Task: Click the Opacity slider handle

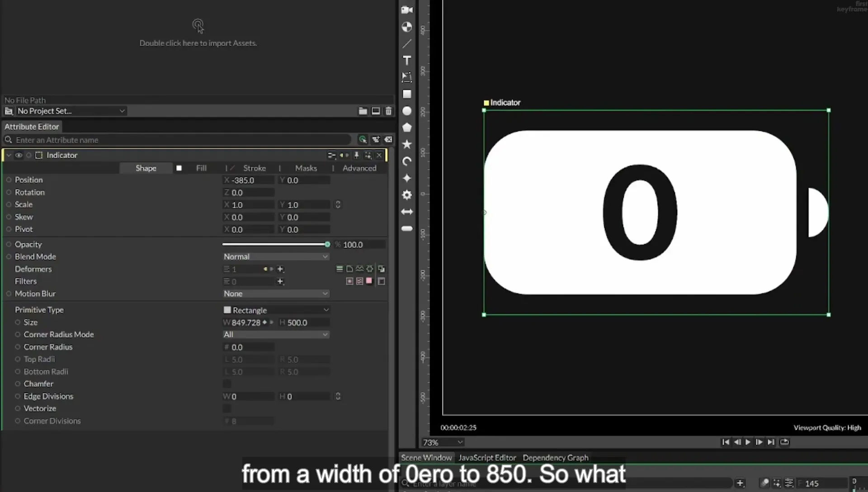Action: click(327, 244)
